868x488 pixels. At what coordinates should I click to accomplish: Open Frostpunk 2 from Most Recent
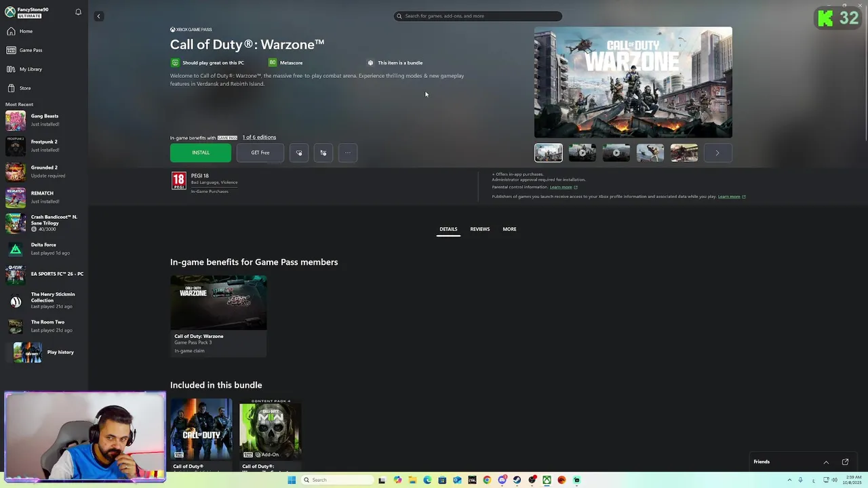(44, 146)
